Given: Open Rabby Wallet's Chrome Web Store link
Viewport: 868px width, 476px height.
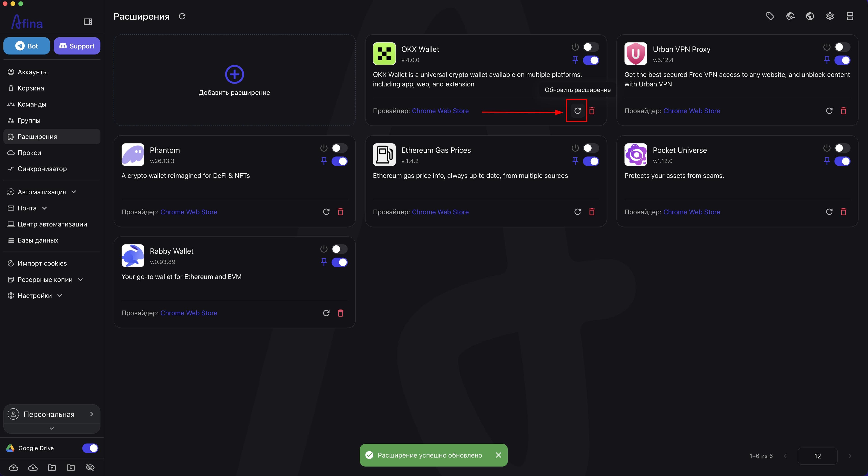Looking at the screenshot, I should click(189, 313).
